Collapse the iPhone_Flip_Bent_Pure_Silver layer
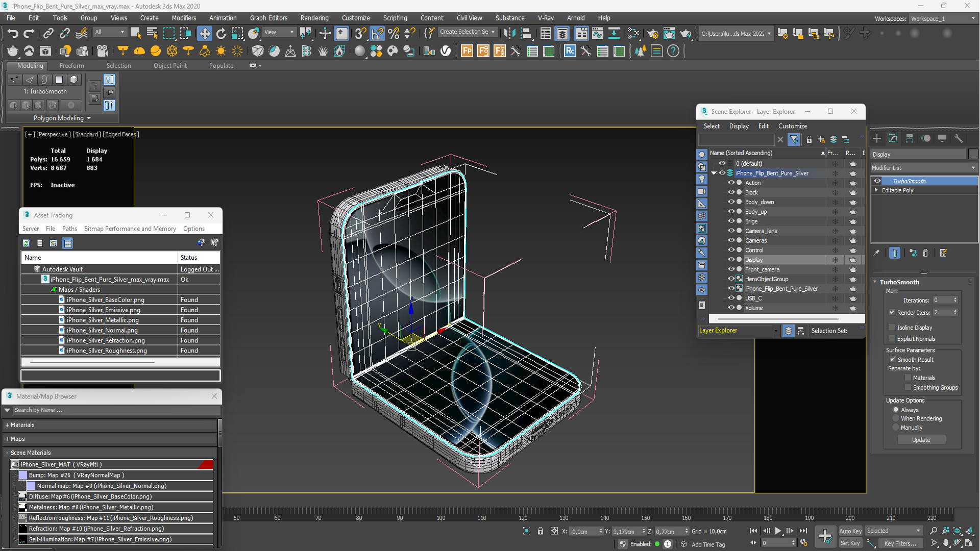The height and width of the screenshot is (551, 980). coord(714,173)
